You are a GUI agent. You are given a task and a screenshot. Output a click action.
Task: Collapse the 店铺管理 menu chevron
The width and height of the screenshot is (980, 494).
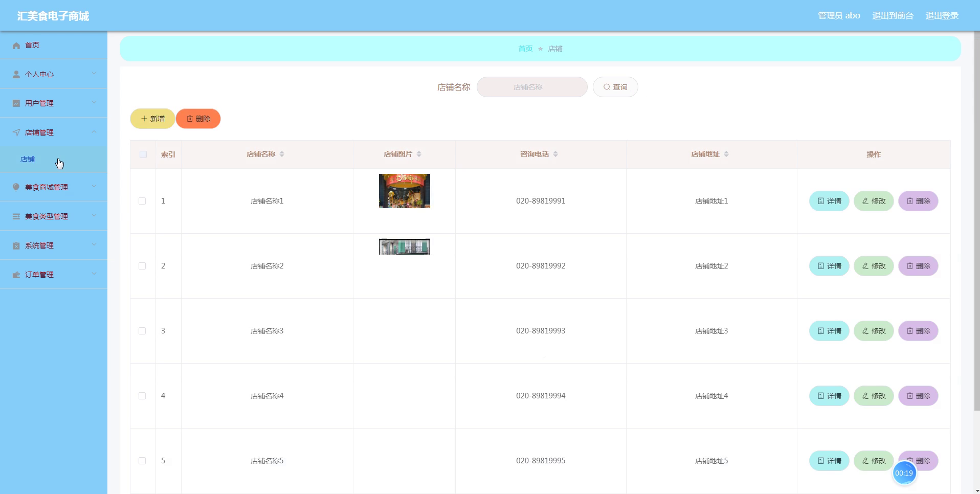tap(94, 132)
